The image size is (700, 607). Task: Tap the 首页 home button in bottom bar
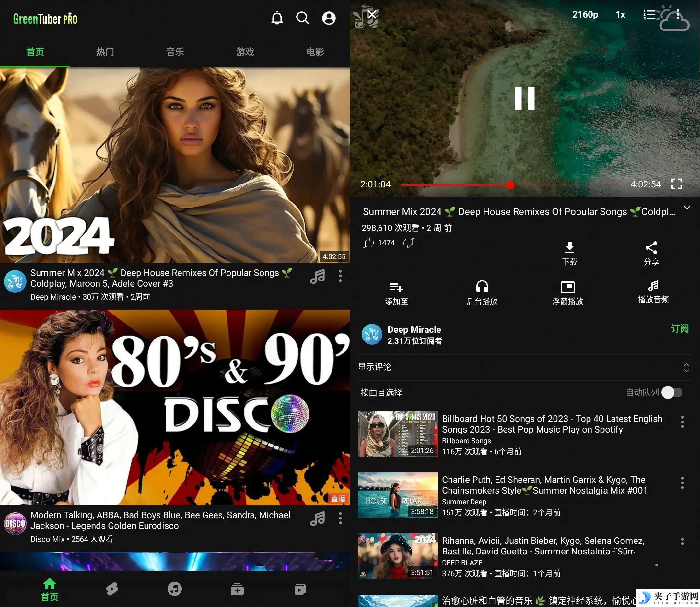click(x=49, y=589)
